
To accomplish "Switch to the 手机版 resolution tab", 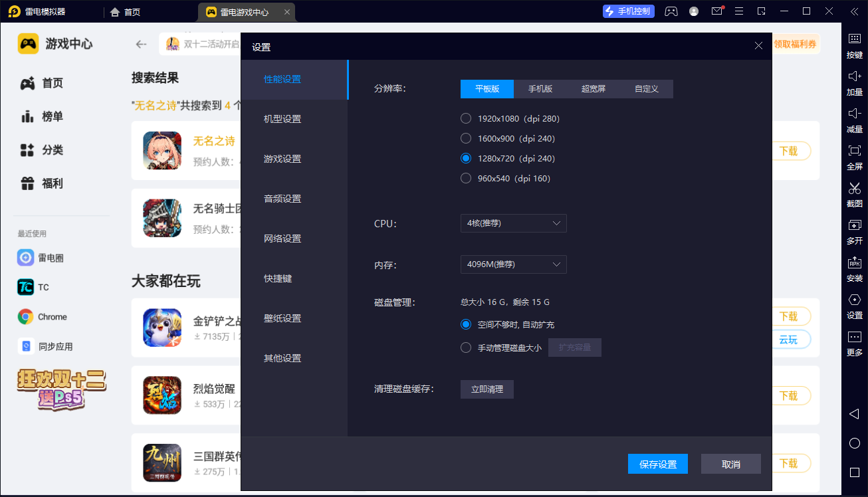I will (x=540, y=89).
